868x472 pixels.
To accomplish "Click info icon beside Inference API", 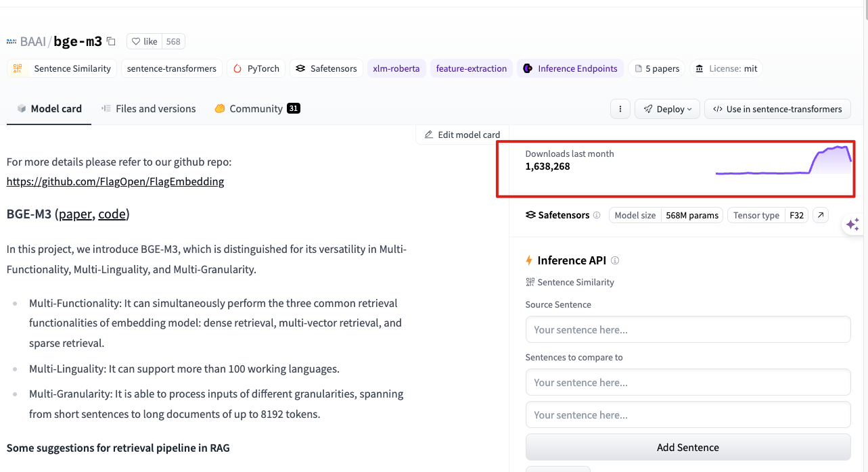I will (x=615, y=260).
